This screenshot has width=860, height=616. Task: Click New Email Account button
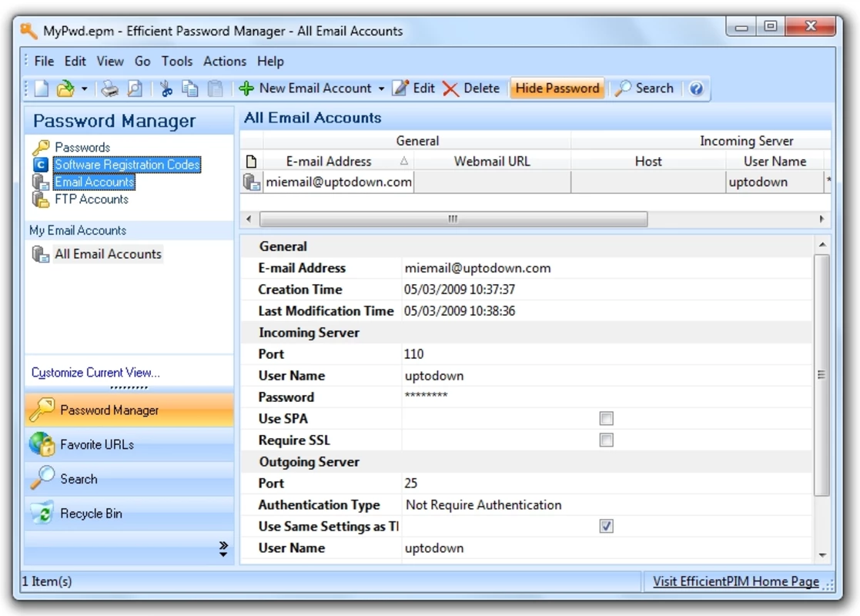click(306, 89)
